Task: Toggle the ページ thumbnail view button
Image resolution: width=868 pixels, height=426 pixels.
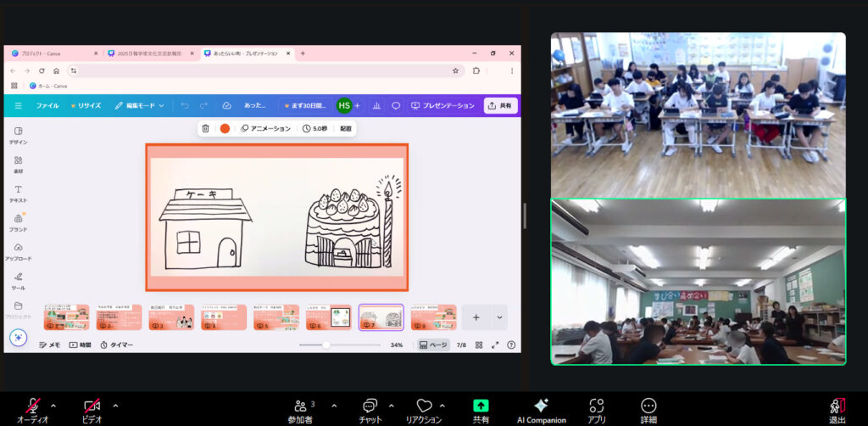Action: coord(433,345)
